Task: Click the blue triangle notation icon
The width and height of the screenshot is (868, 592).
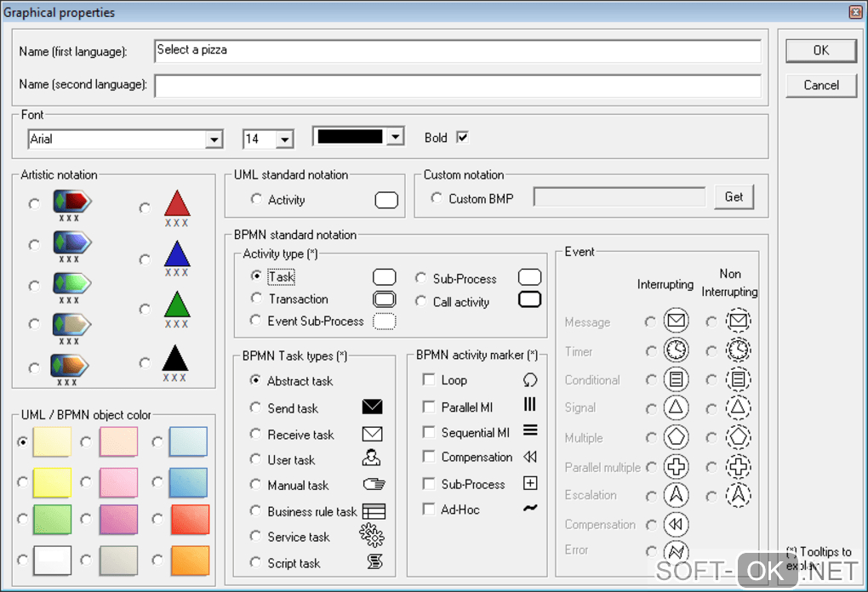Action: pyautogui.click(x=177, y=254)
